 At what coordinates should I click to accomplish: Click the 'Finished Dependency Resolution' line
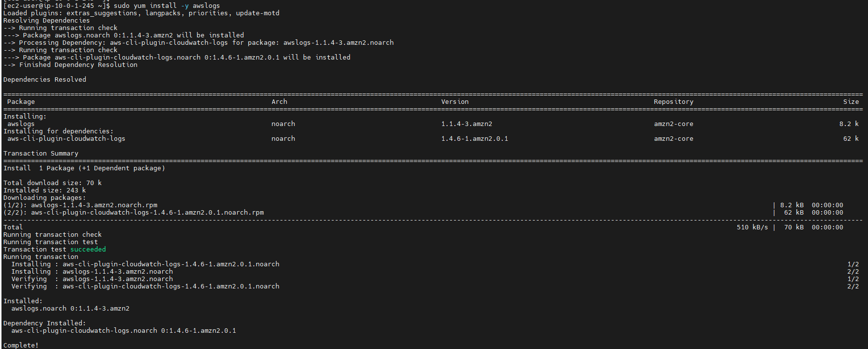pos(70,65)
